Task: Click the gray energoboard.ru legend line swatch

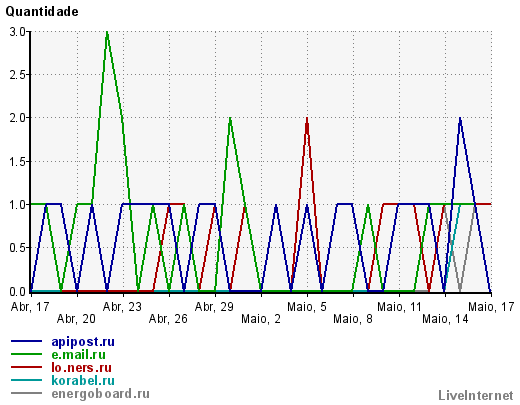Action: [x=27, y=393]
